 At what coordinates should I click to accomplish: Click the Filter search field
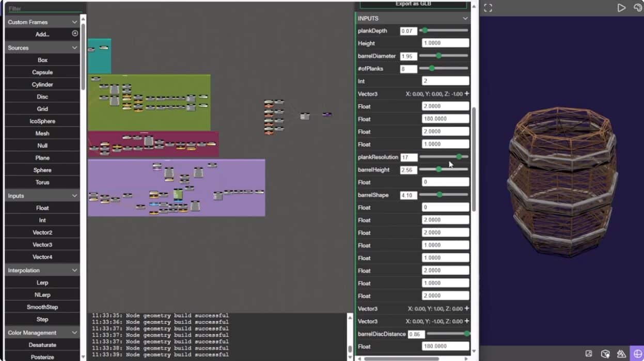click(x=44, y=9)
